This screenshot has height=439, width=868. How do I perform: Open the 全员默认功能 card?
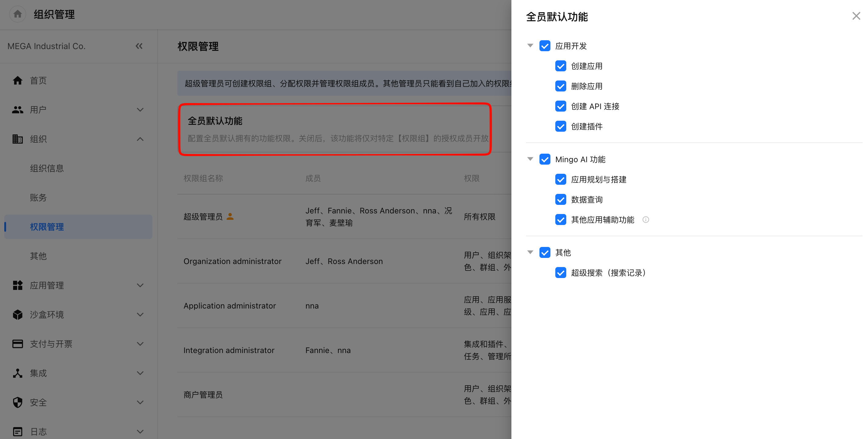[x=335, y=129]
